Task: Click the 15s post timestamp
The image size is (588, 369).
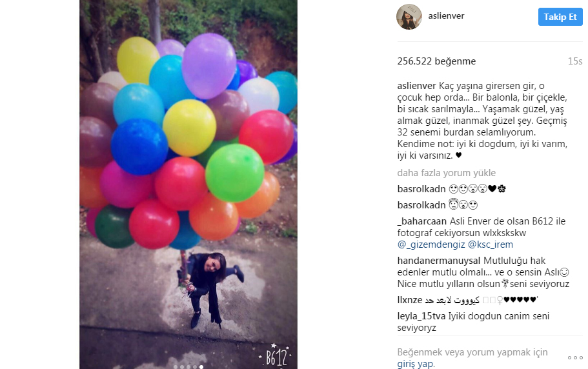Action: tap(575, 61)
